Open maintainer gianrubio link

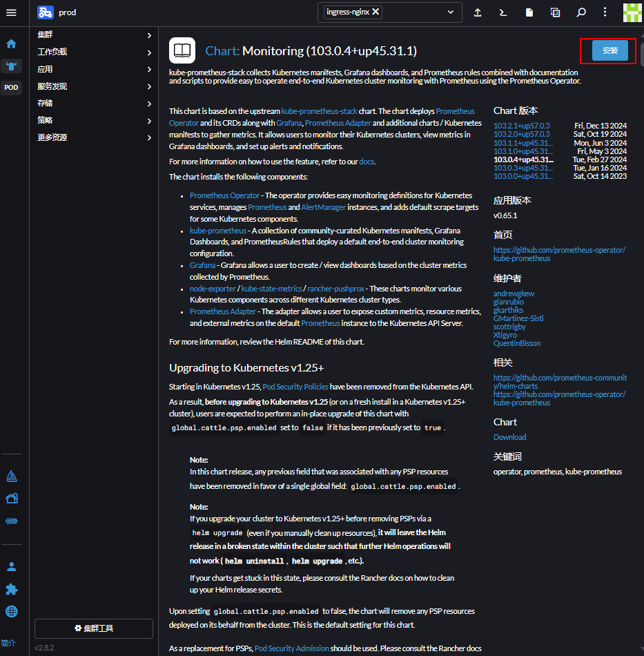click(509, 302)
